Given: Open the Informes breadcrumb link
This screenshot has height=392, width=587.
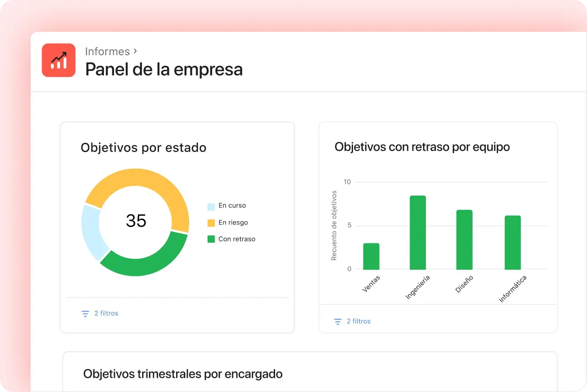Looking at the screenshot, I should [107, 52].
